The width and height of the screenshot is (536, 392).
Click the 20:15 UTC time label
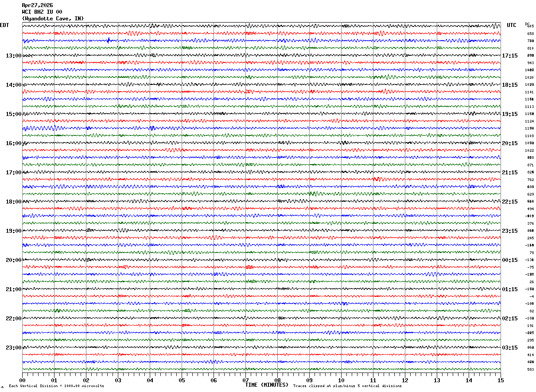pos(510,143)
